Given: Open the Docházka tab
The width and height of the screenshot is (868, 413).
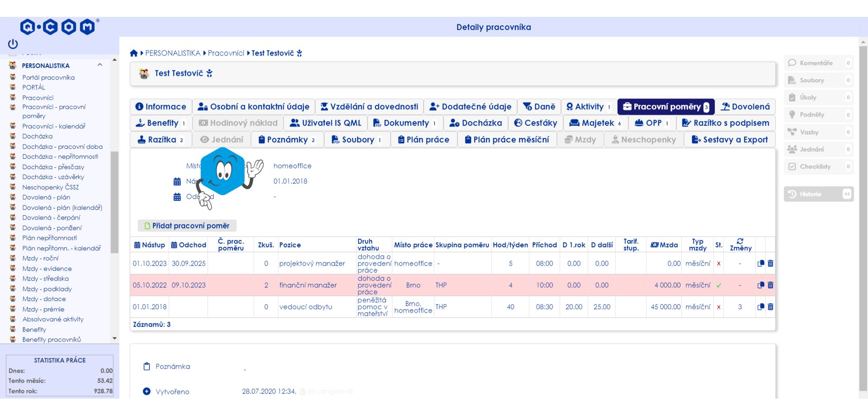Looking at the screenshot, I should (476, 123).
